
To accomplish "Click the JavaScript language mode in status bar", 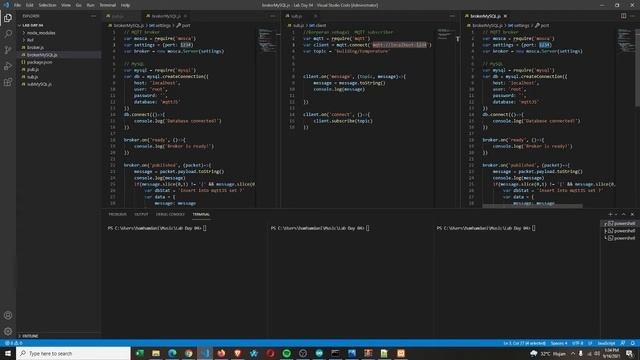I will [606, 343].
